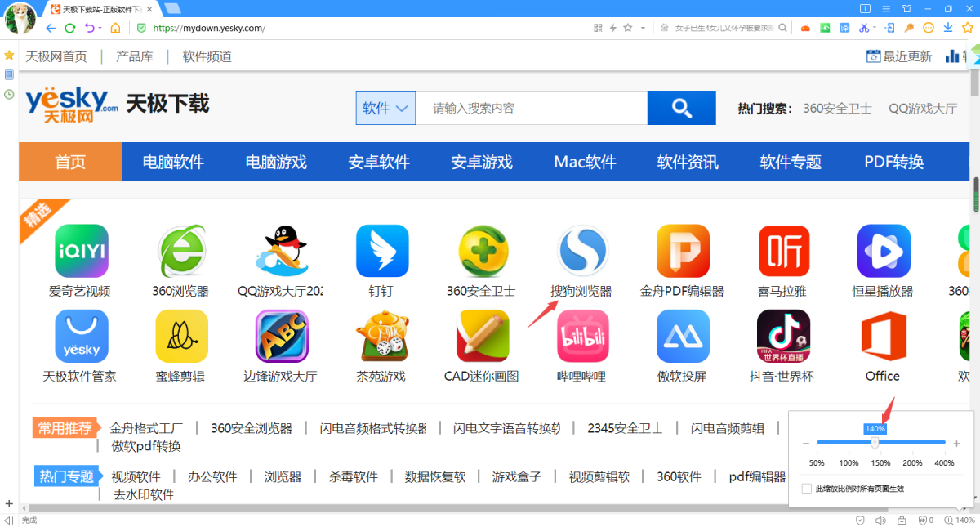Click the purple undo/restore closed page icon
This screenshot has height=527, width=980.
(x=89, y=28)
